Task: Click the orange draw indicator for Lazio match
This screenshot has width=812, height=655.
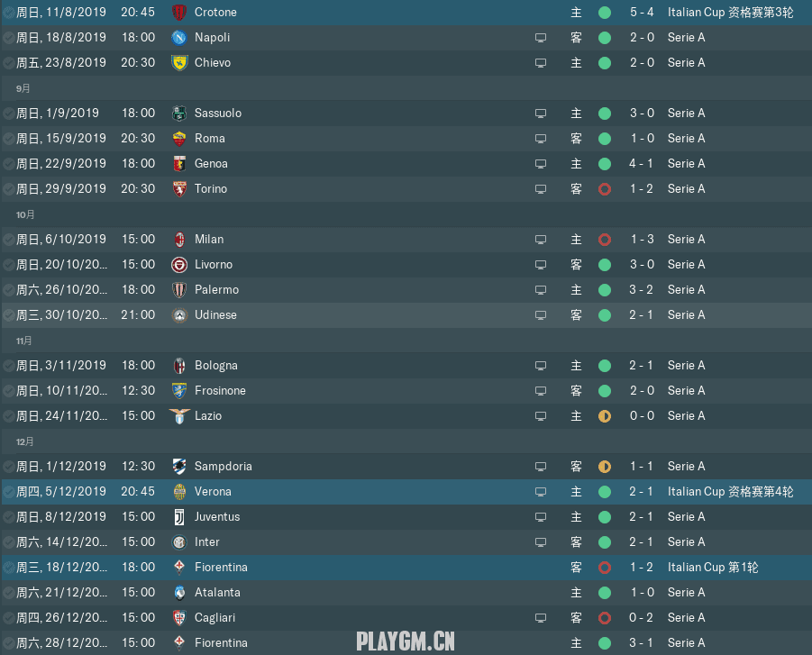Action: pyautogui.click(x=605, y=415)
